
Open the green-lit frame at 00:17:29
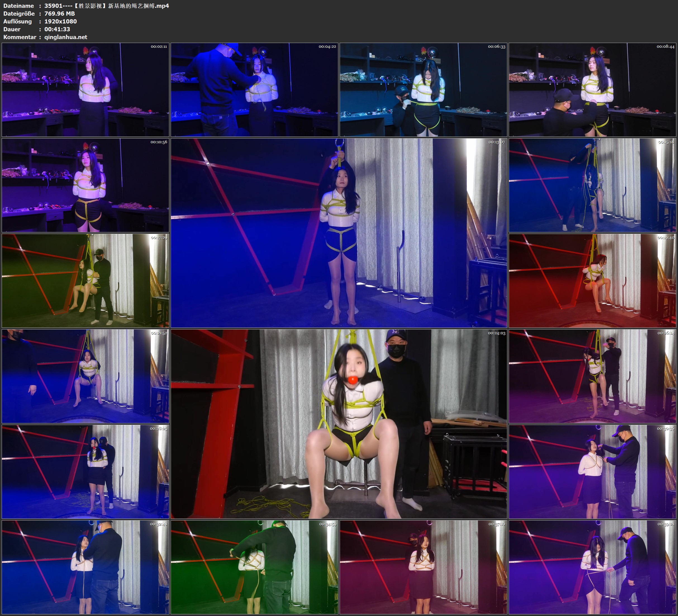tap(85, 281)
